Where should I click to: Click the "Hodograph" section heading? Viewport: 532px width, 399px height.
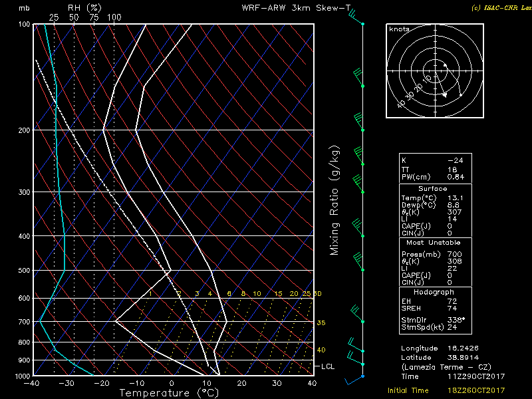434,292
